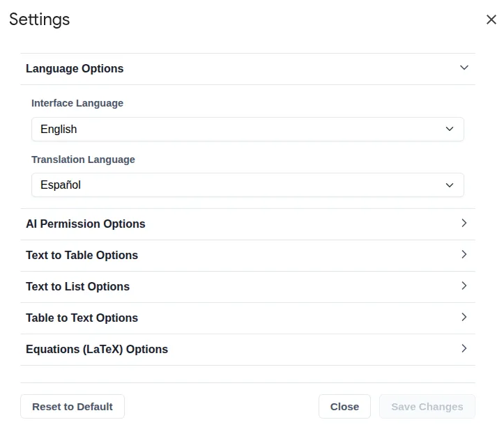Expand the Text to Table Options section
504x436 pixels.
(x=247, y=255)
